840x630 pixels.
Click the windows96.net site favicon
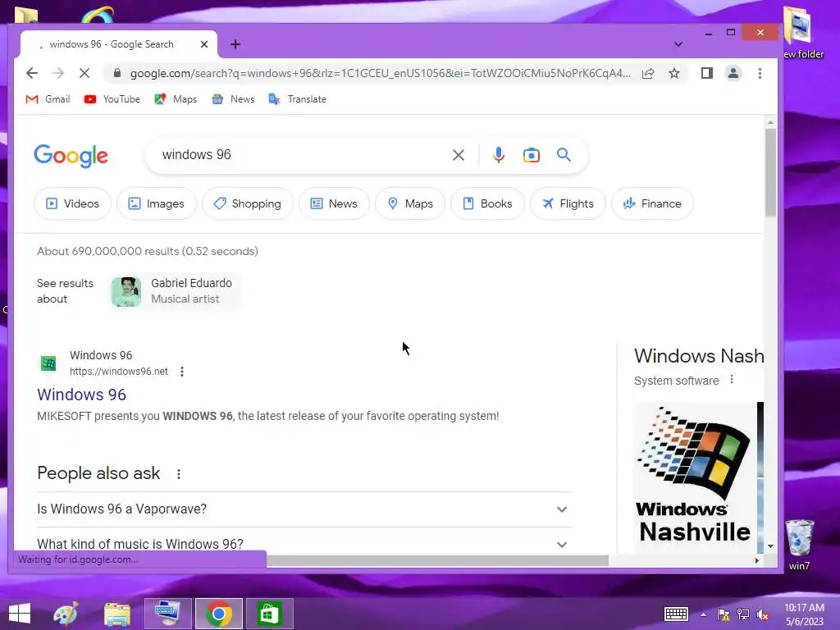(48, 363)
